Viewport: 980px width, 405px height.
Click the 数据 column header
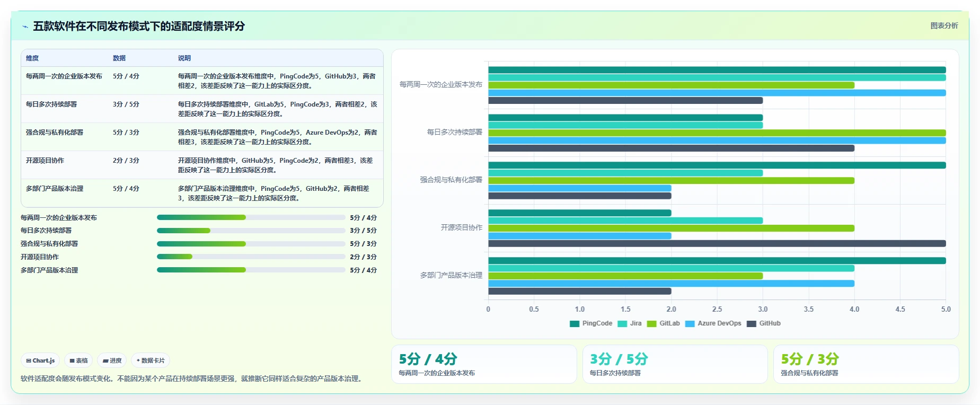[x=119, y=58]
